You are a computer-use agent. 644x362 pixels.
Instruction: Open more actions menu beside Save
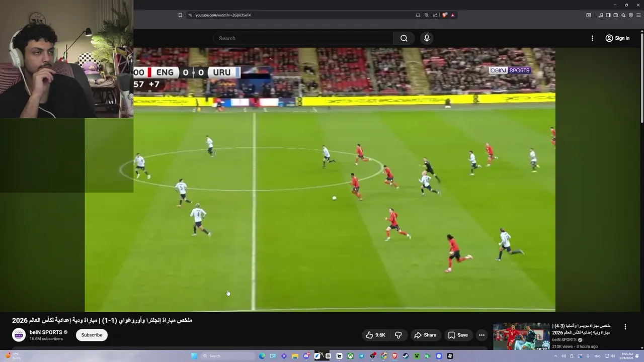tap(481, 335)
